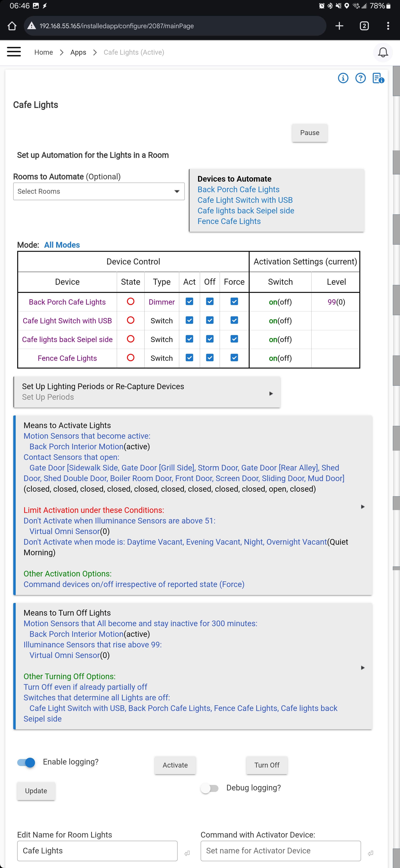This screenshot has width=400, height=868.
Task: Open the app info icon
Action: [x=343, y=78]
